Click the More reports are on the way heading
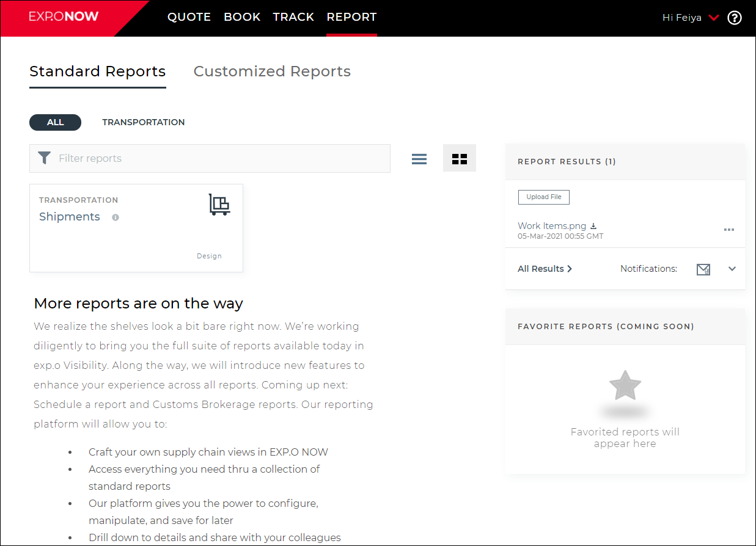This screenshot has height=546, width=756. [139, 304]
